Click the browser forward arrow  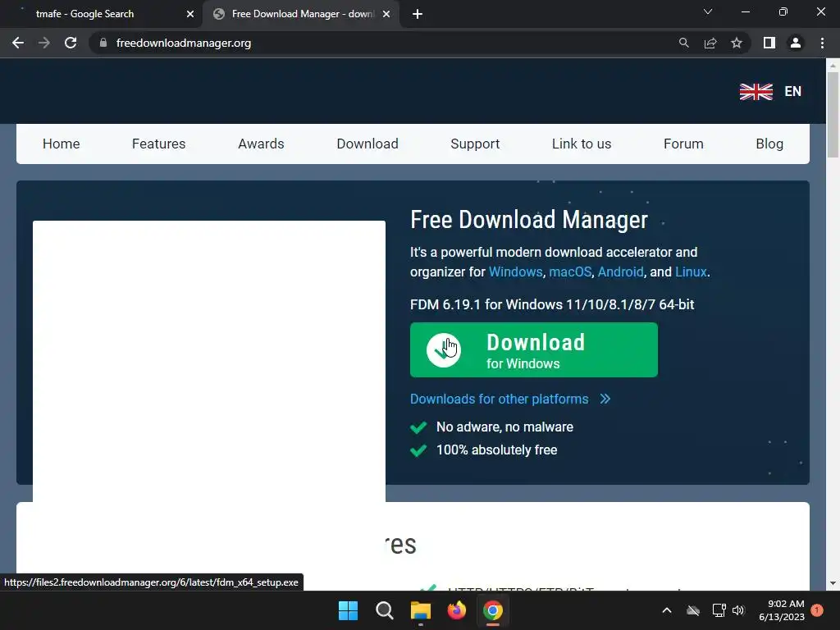click(44, 43)
